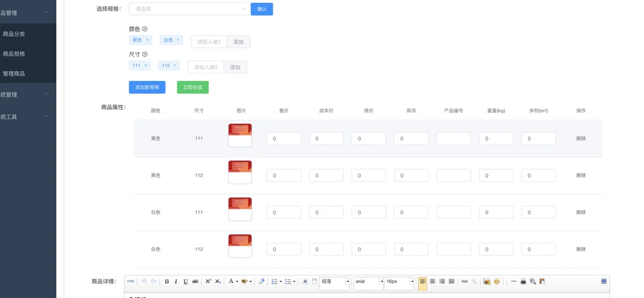Viewport: 644px width, 298px height.
Task: Remove the 111 size tag
Action: pos(145,66)
